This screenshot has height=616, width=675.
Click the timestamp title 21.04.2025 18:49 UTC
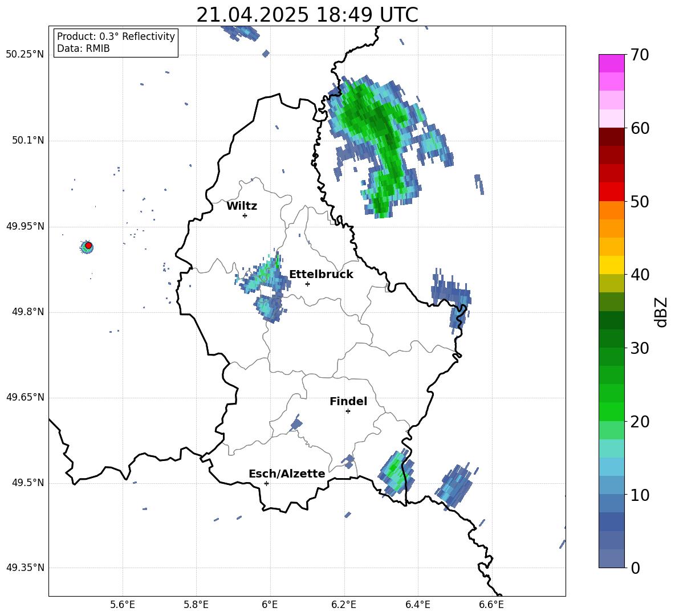click(x=307, y=15)
